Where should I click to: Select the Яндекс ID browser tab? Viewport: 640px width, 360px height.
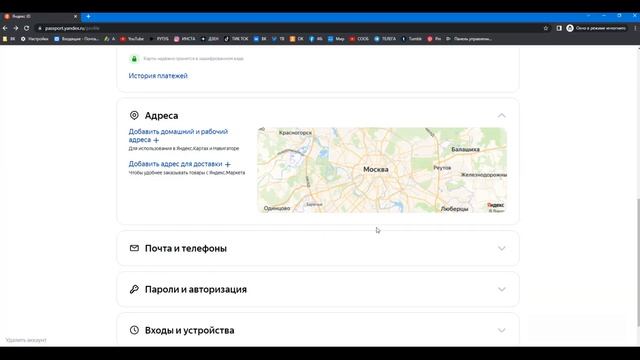click(40, 16)
